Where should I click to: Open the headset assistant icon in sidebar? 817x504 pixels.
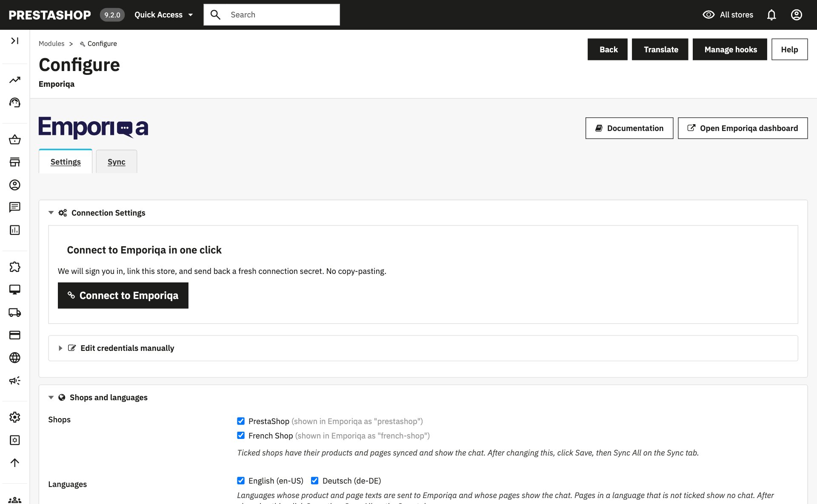pyautogui.click(x=15, y=103)
